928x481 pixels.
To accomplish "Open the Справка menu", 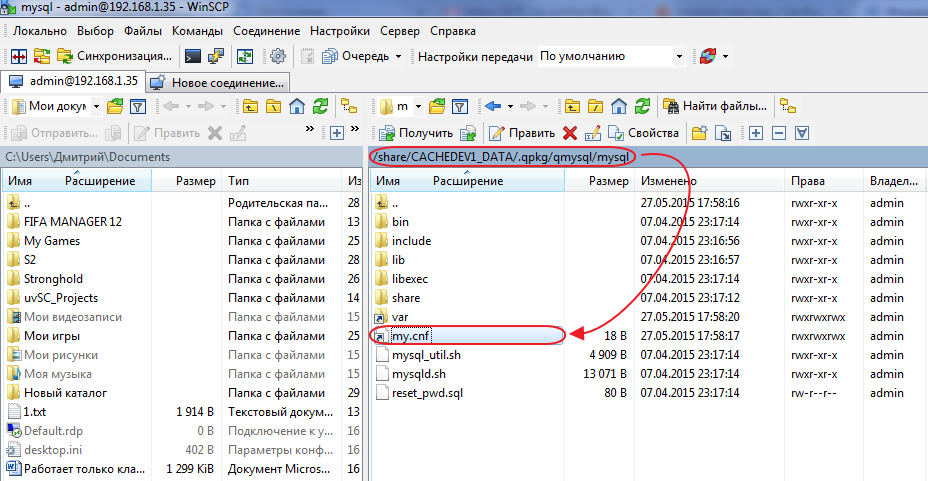I will point(453,31).
